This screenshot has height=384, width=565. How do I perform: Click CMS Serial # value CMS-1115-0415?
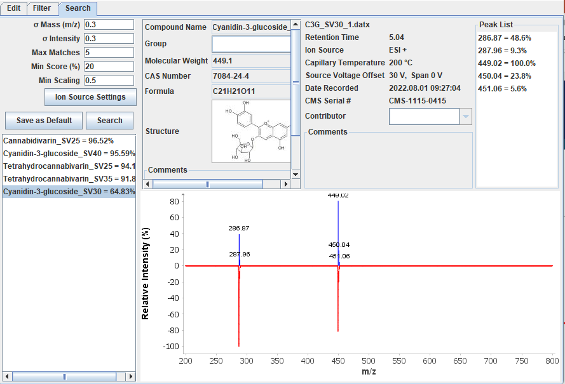(x=417, y=101)
